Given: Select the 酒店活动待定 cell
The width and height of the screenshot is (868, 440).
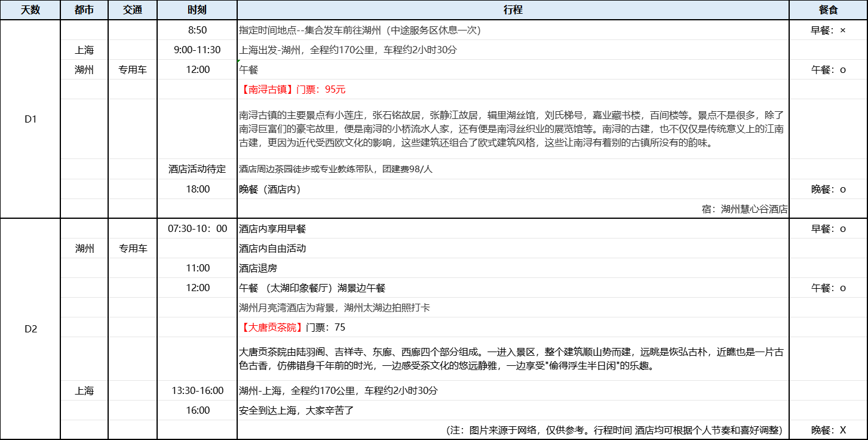Looking at the screenshot, I should (197, 169).
